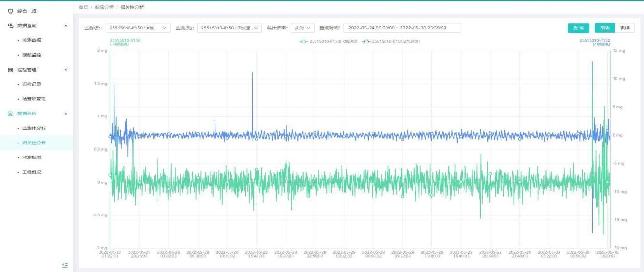Screen dimensions: 644x272
Task: Switch to 表格 table view
Action: pyautogui.click(x=625, y=28)
